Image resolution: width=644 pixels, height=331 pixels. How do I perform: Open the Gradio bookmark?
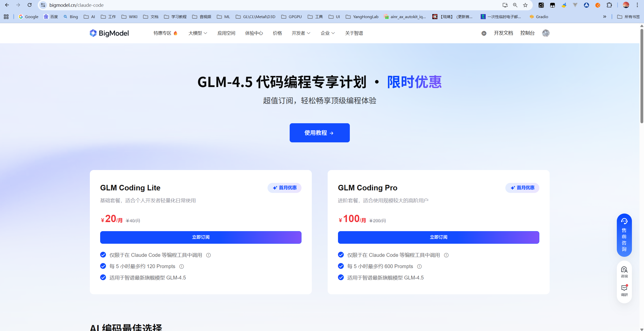click(x=539, y=17)
